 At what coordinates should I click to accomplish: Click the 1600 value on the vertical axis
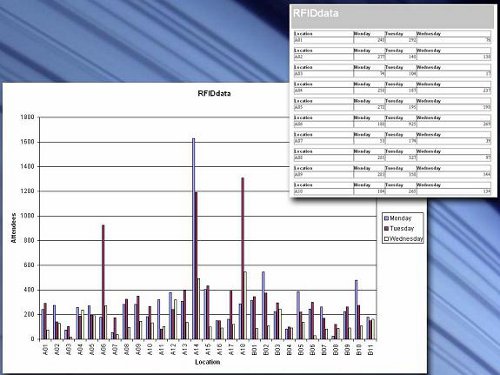[27, 142]
